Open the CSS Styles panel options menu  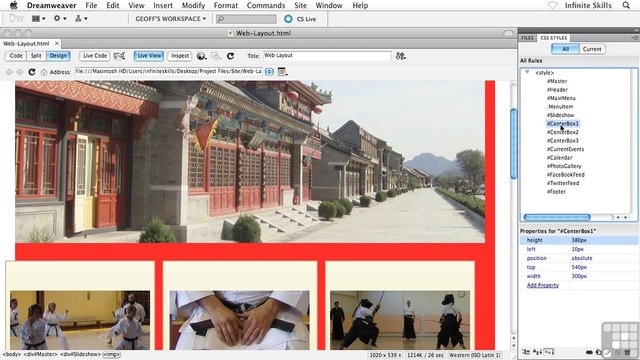tap(634, 38)
